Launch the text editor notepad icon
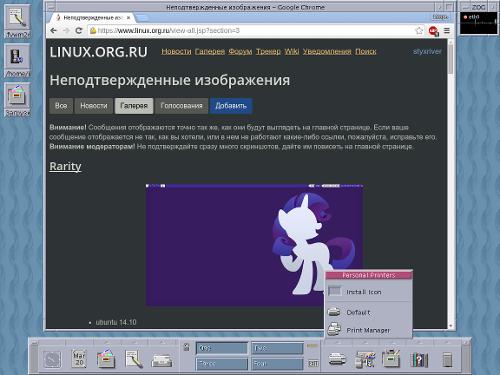The width and height of the screenshot is (500, 375). point(133,359)
